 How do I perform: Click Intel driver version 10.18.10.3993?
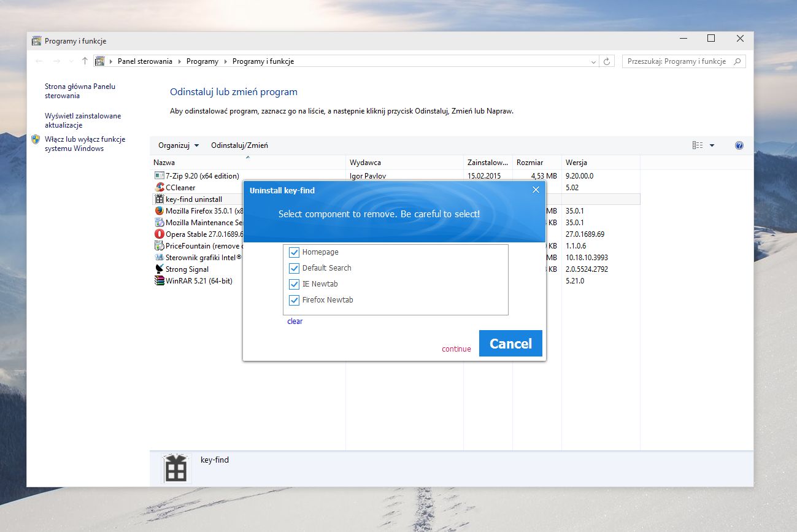(x=587, y=258)
